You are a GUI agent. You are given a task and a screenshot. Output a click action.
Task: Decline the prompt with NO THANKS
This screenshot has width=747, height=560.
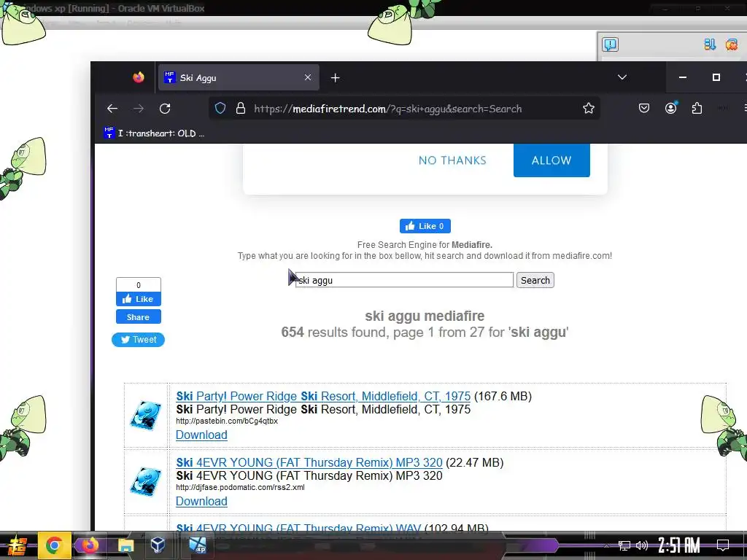[x=452, y=160]
